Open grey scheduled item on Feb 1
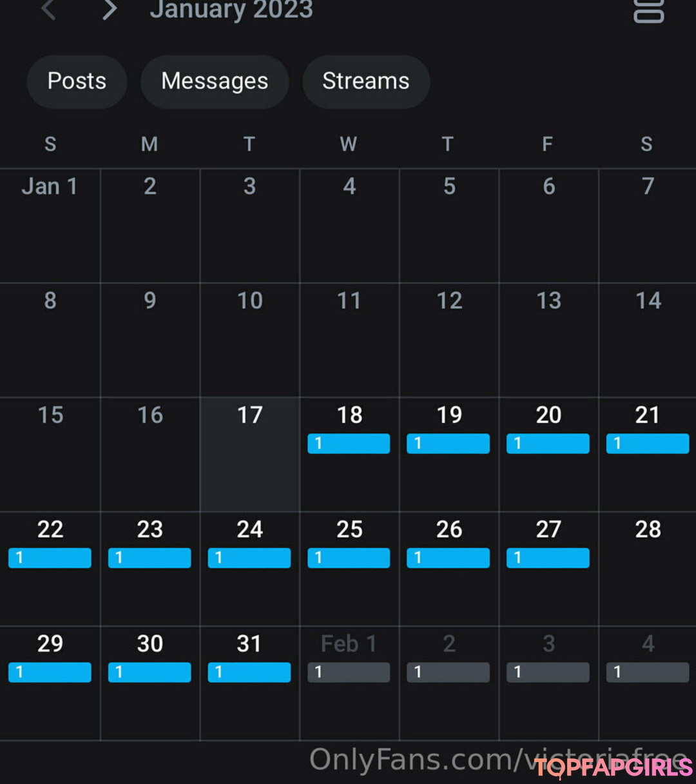This screenshot has width=696, height=784. [x=349, y=672]
